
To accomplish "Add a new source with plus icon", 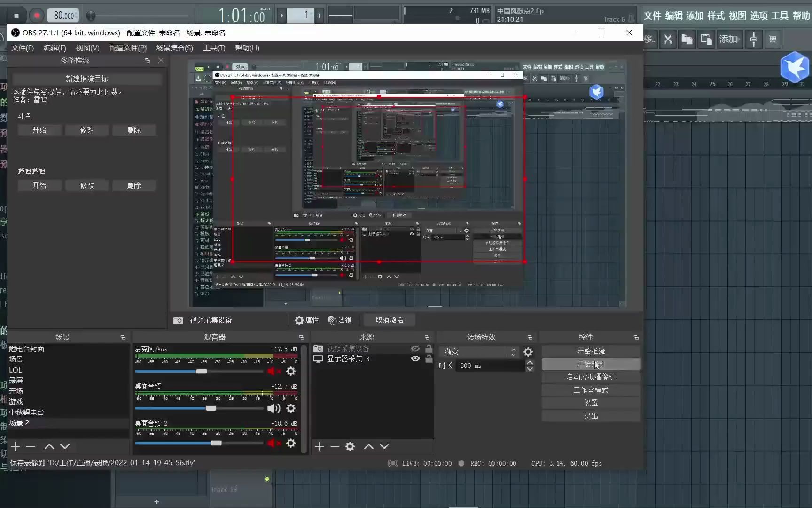I will [x=320, y=446].
